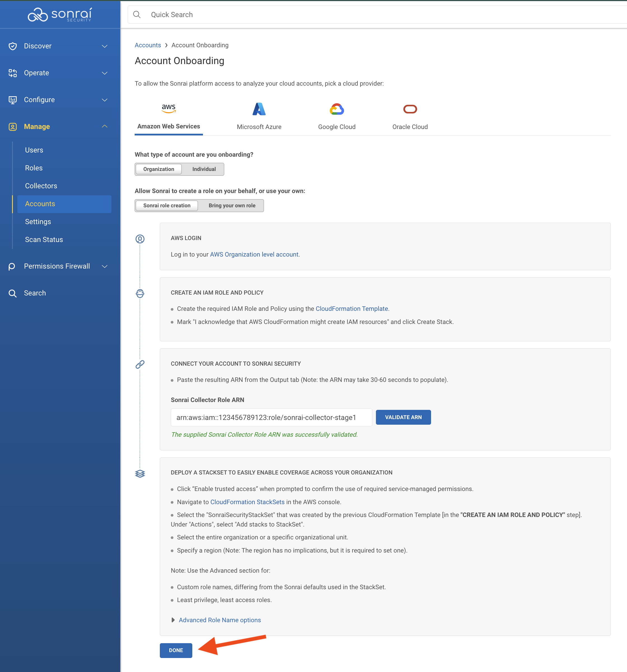Select Individual account type
The width and height of the screenshot is (627, 672).
tap(204, 169)
